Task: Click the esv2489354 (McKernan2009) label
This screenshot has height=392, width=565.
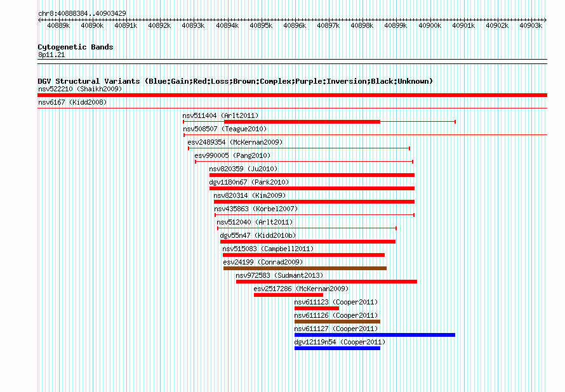Action: [235, 142]
